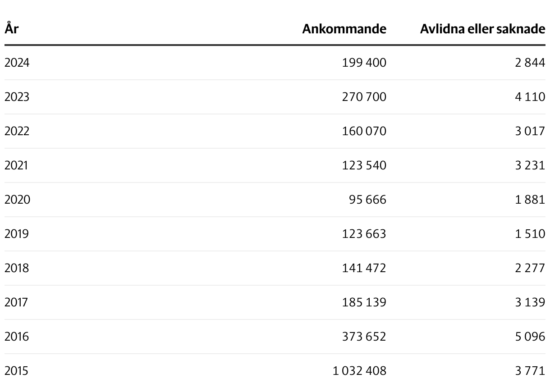550x392 pixels.
Task: Click arrivals value 199 400
Action: point(364,63)
